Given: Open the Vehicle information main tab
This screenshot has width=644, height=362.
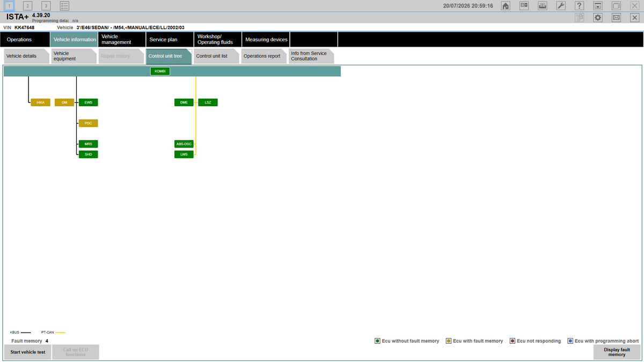Looking at the screenshot, I should (x=74, y=40).
